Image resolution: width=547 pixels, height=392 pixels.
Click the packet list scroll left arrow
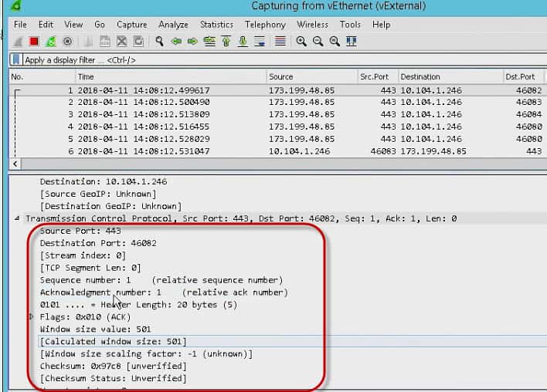point(15,164)
